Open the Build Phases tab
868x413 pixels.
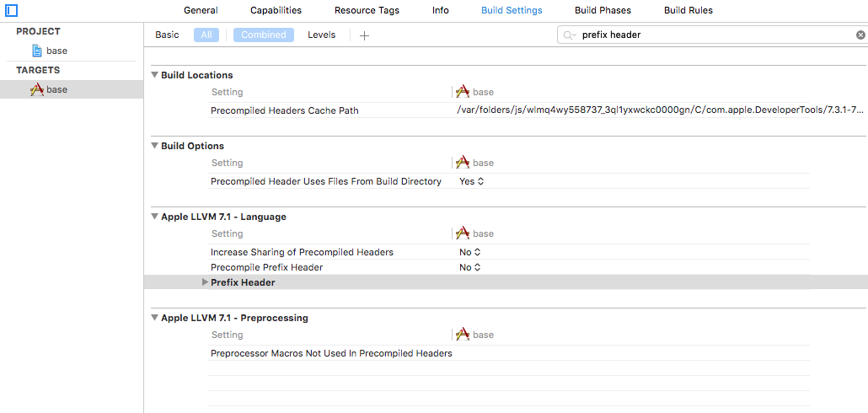click(603, 10)
